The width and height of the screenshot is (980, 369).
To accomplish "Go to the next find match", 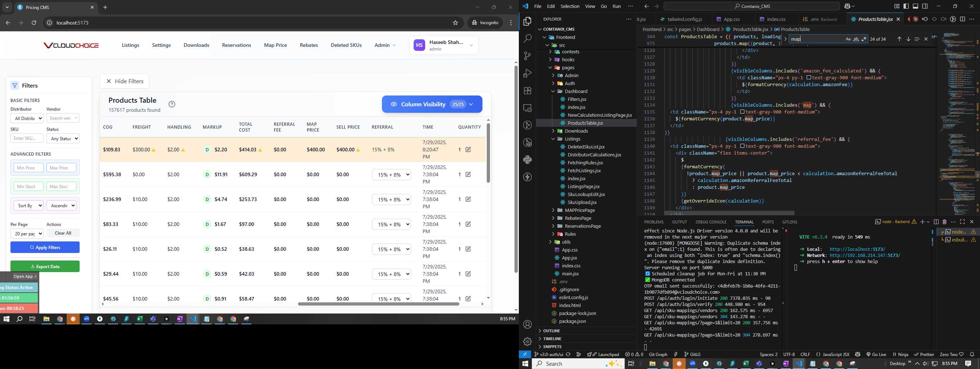I will click(x=908, y=39).
